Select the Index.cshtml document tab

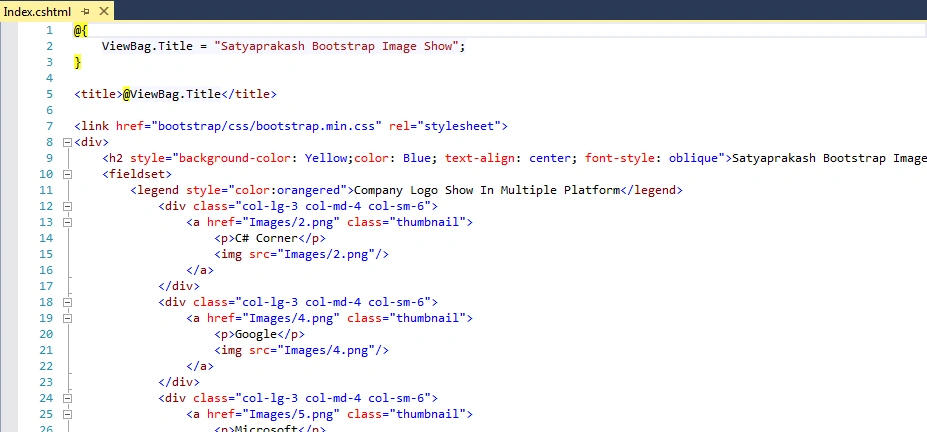37,11
